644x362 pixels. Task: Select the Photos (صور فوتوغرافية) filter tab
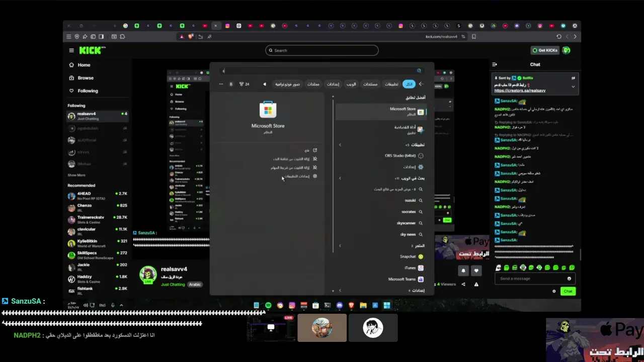click(287, 84)
